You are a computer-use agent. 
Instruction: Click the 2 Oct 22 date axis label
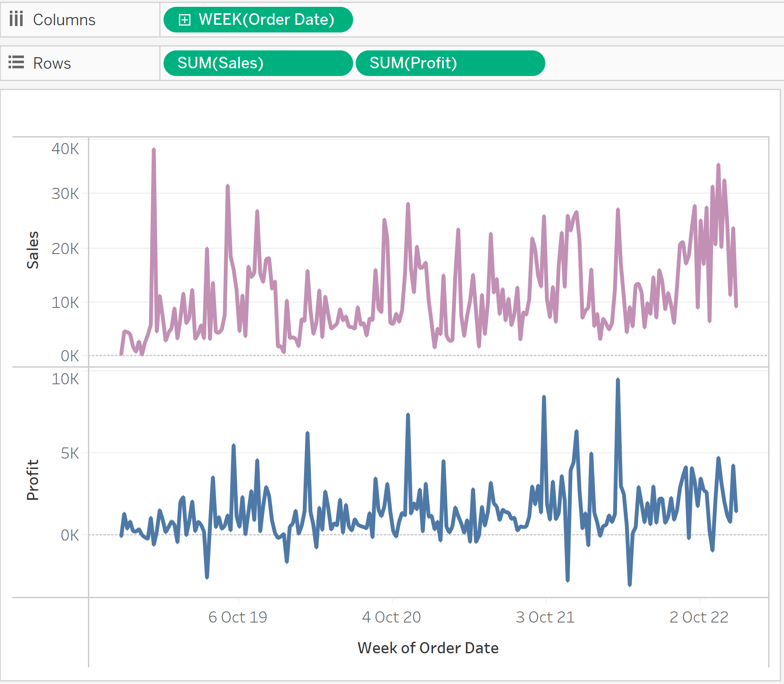pos(699,617)
